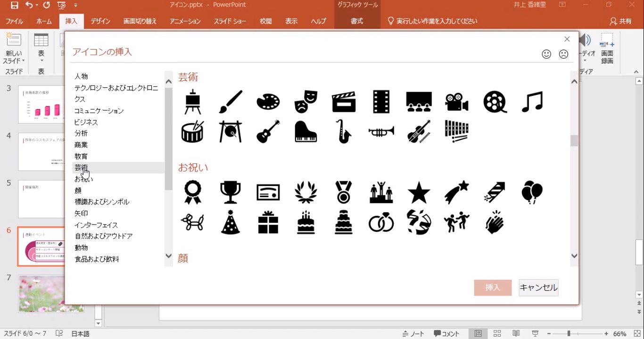Expand the 表 dropdown
Image resolution: width=644 pixels, height=339 pixels.
pyautogui.click(x=41, y=57)
